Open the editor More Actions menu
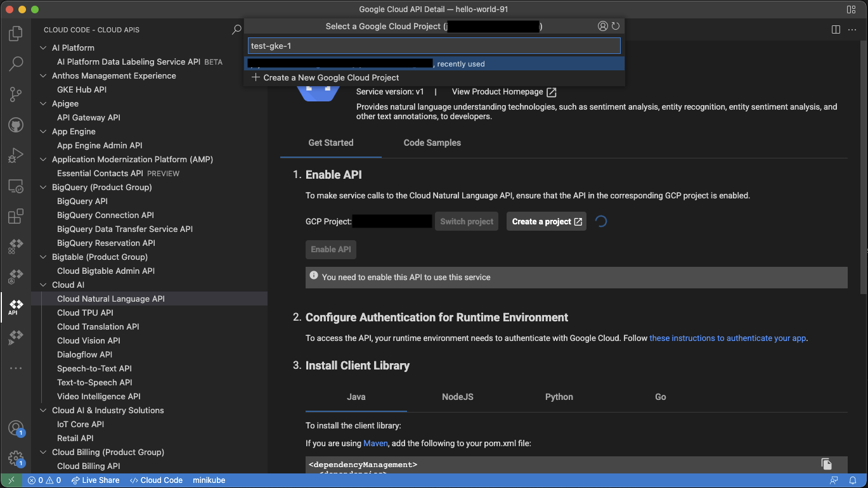The image size is (868, 488). (852, 29)
